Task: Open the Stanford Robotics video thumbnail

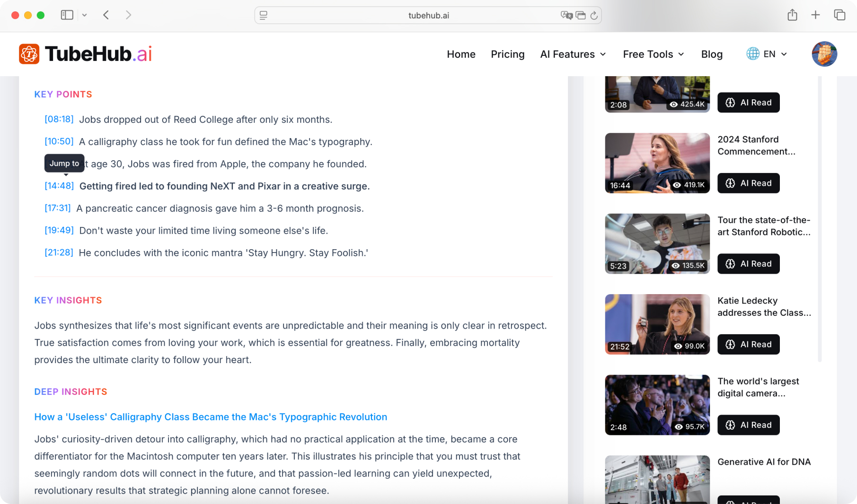Action: coord(657,243)
